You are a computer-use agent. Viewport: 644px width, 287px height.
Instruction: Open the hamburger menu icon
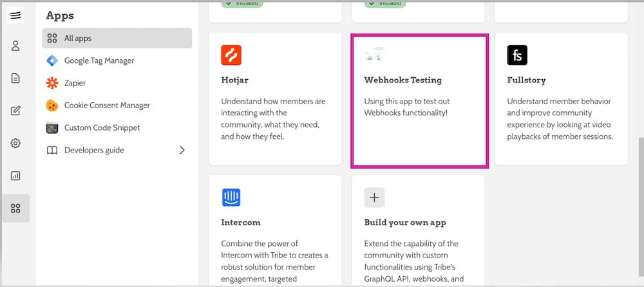(15, 15)
